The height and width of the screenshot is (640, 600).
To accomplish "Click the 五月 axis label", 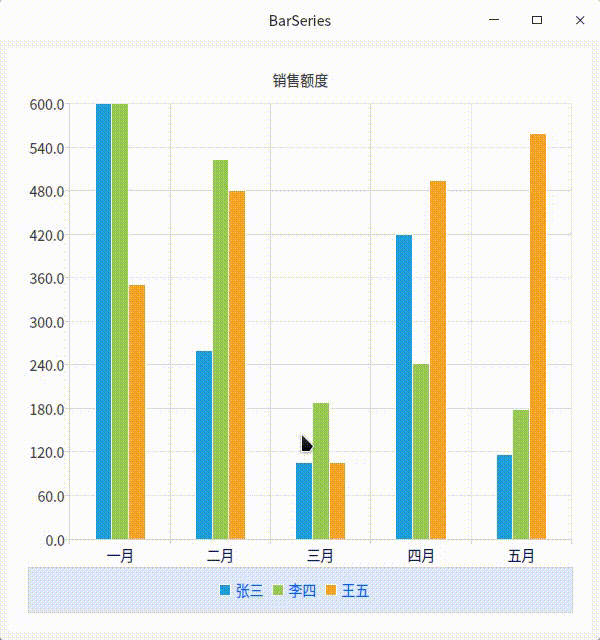I will coord(521,556).
